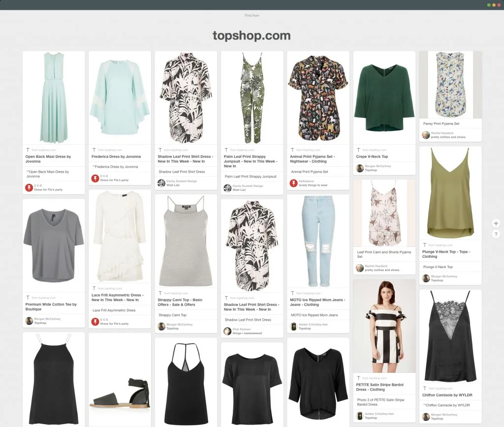
Task: Click 'Plunge V-Neck Top - Tops - Clothing' title
Action: click(446, 254)
